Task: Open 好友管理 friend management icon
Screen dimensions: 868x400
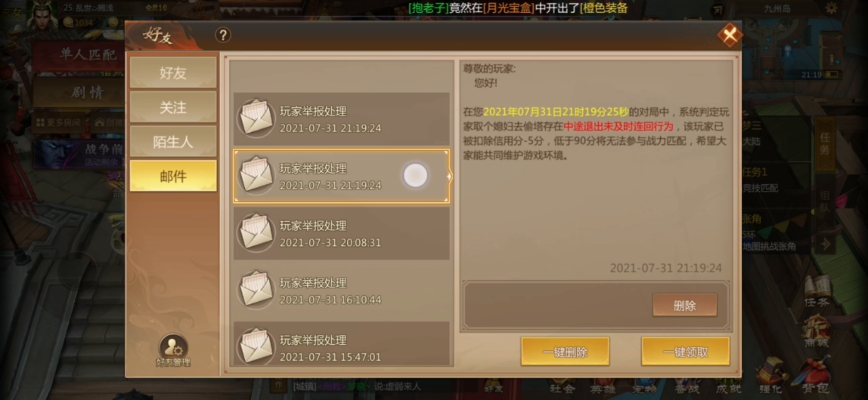Action: coord(173,351)
